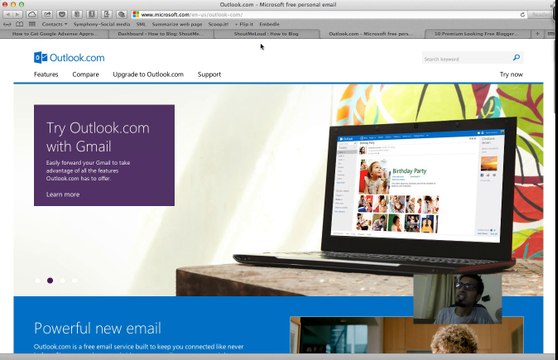Click the address bar URL field
Screen dimensions: 558x360
click(x=329, y=15)
